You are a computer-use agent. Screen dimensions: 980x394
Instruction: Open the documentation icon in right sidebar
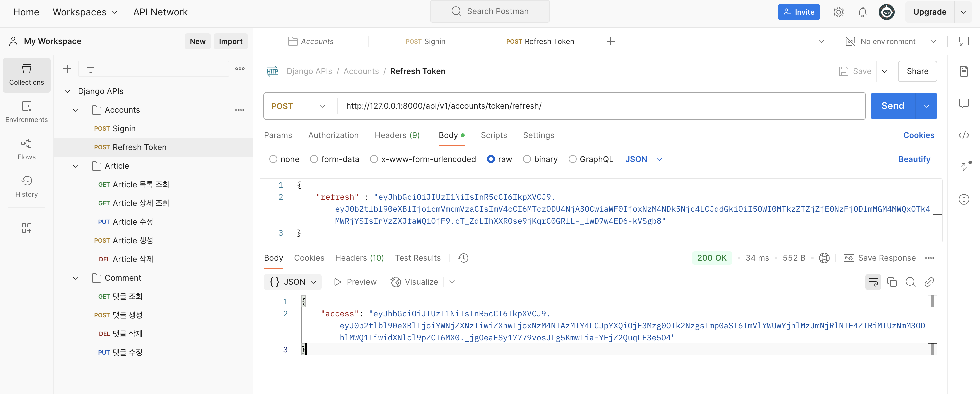[964, 71]
